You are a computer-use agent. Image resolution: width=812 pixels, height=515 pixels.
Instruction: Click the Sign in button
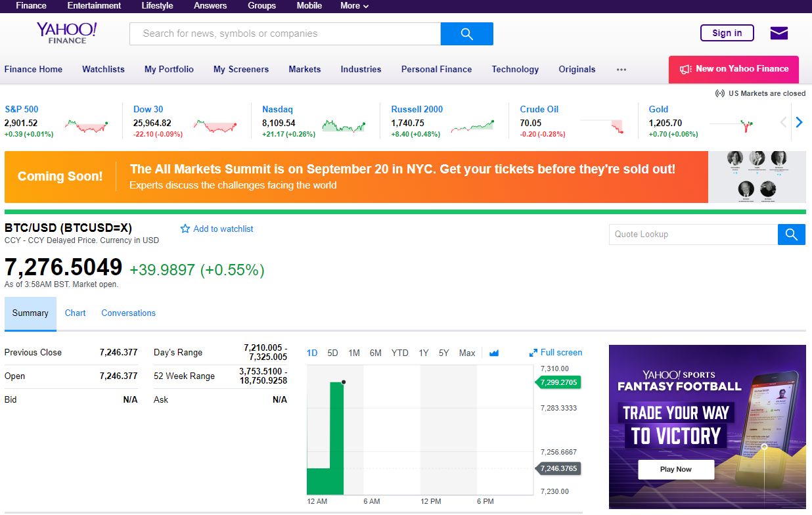coord(727,33)
